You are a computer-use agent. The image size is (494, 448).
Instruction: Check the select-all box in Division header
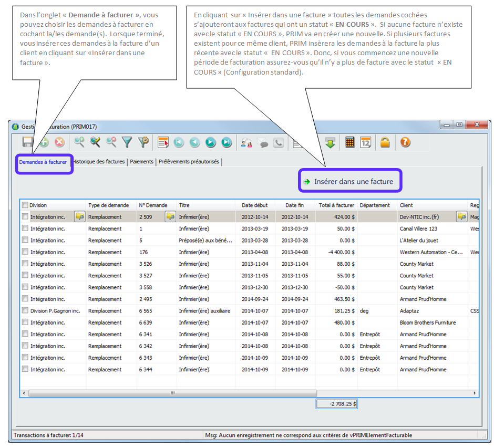(x=25, y=205)
